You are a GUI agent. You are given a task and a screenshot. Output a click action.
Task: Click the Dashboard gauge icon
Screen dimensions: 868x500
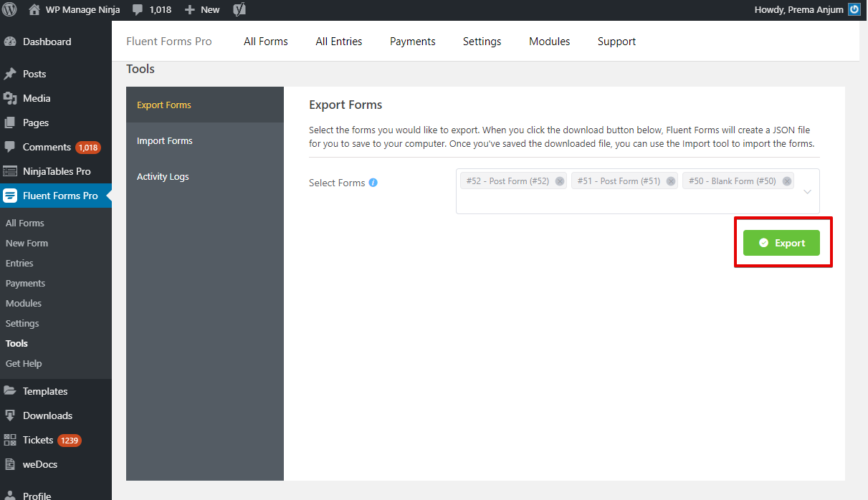pyautogui.click(x=10, y=42)
